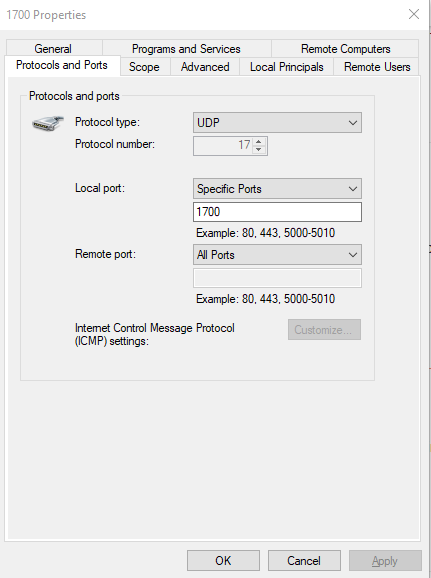
Task: Click the 1700 Properties window title
Action: point(46,15)
